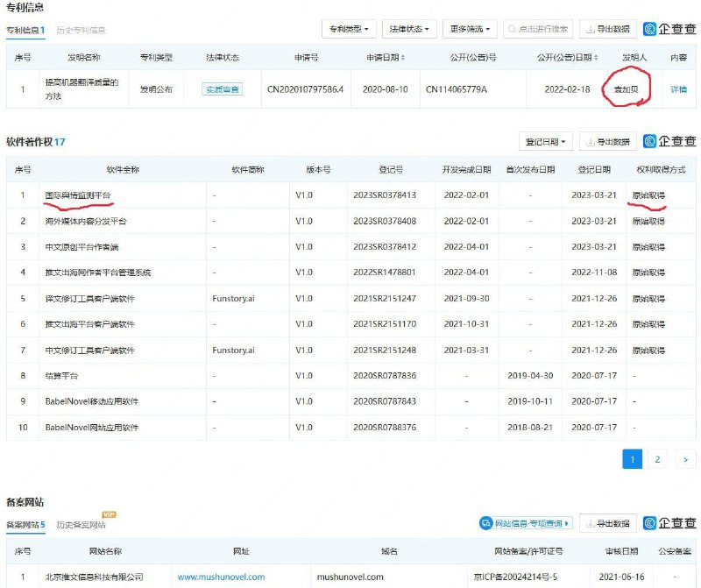The image size is (701, 588).
Task: Click the 实质审查 legal status tag
Action: pos(222,89)
